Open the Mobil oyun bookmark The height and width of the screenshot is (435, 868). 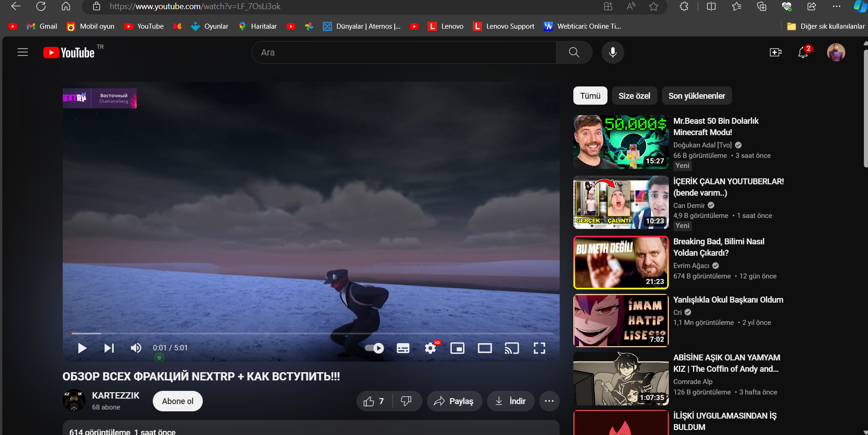point(90,26)
